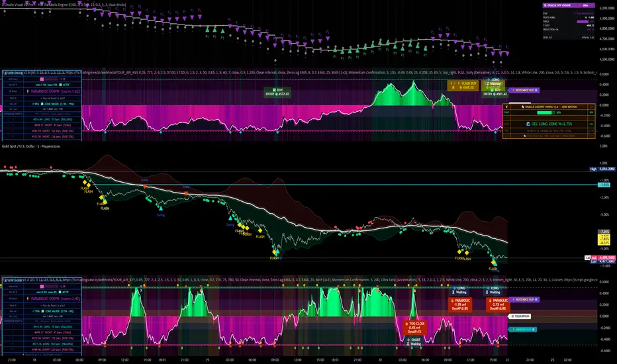The image size is (617, 364).
Task: Select the yellow FLASH BUY label
Action: [463, 85]
